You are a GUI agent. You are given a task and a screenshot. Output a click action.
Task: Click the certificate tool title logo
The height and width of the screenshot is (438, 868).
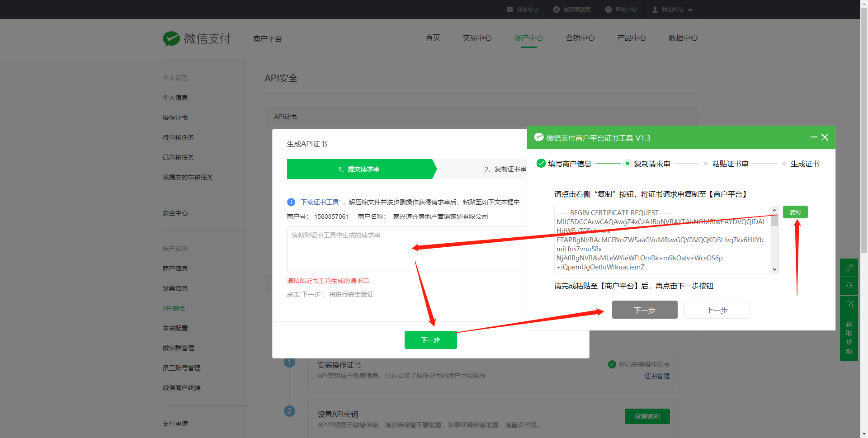point(539,137)
